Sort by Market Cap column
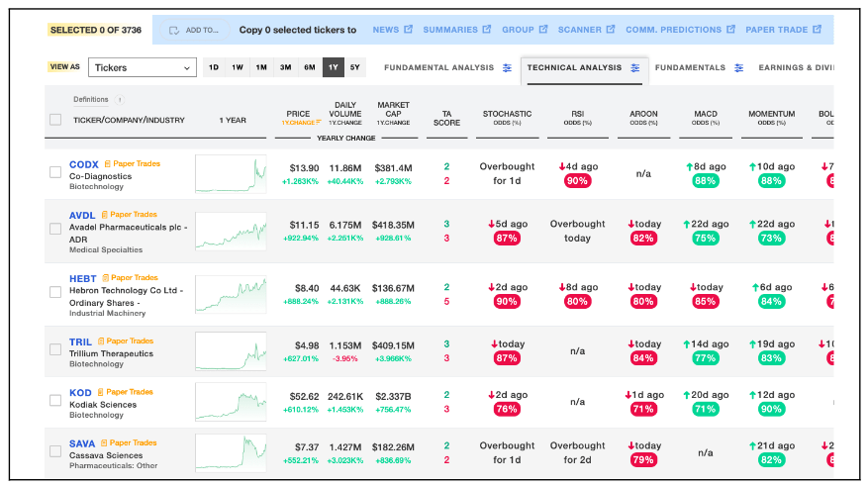This screenshot has width=868, height=487. point(393,114)
